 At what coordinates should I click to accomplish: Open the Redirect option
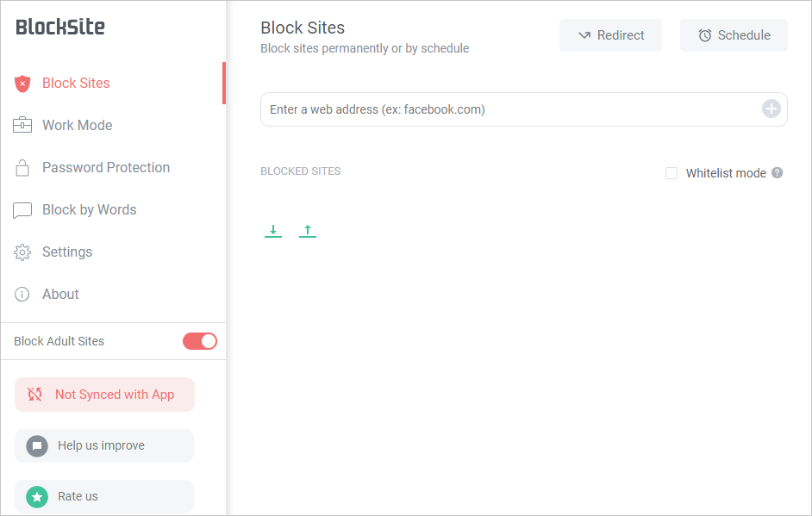(610, 34)
